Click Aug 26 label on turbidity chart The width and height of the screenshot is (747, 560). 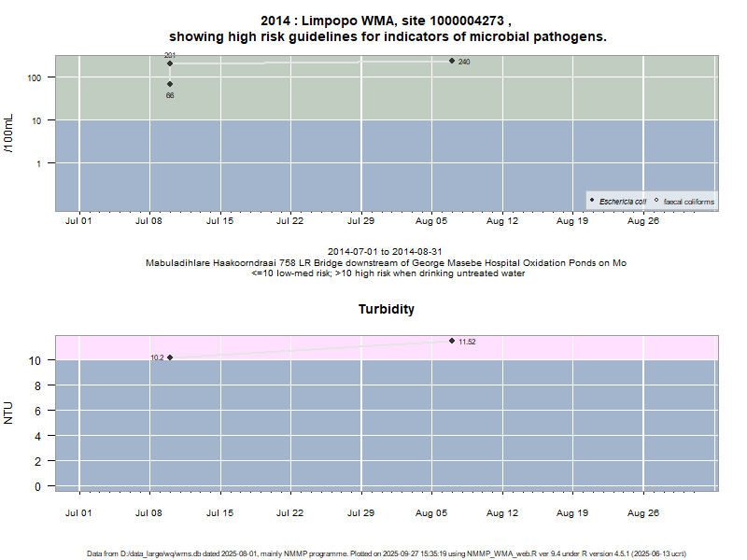click(x=643, y=512)
